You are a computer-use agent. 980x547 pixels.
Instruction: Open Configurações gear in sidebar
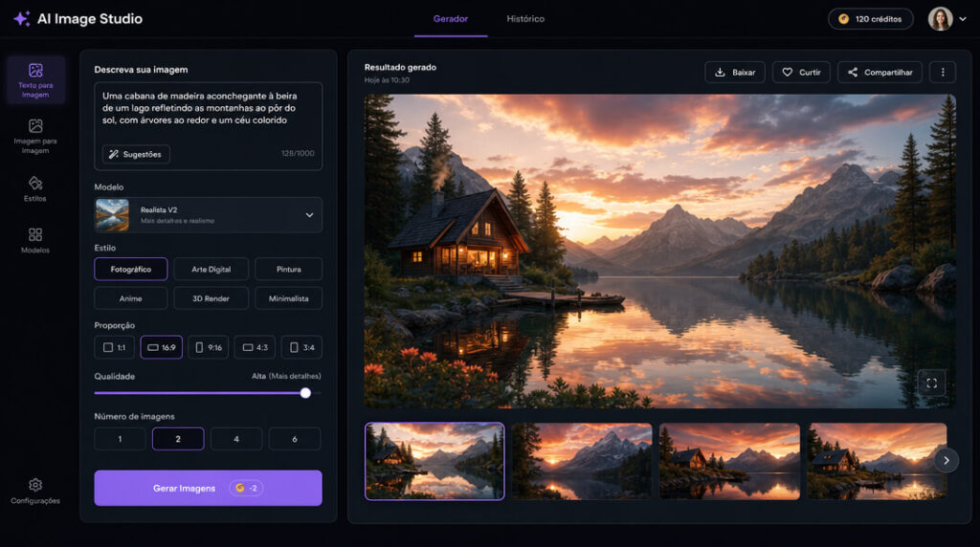tap(35, 491)
